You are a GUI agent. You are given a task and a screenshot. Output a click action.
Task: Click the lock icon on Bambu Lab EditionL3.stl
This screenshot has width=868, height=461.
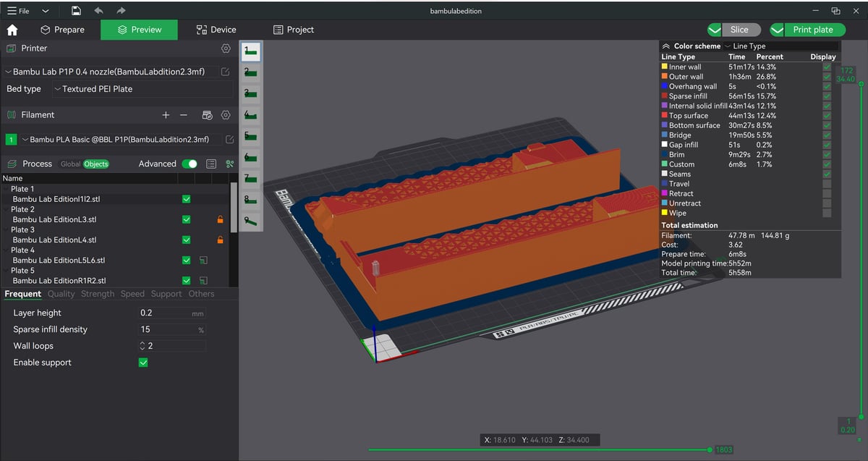coord(220,219)
